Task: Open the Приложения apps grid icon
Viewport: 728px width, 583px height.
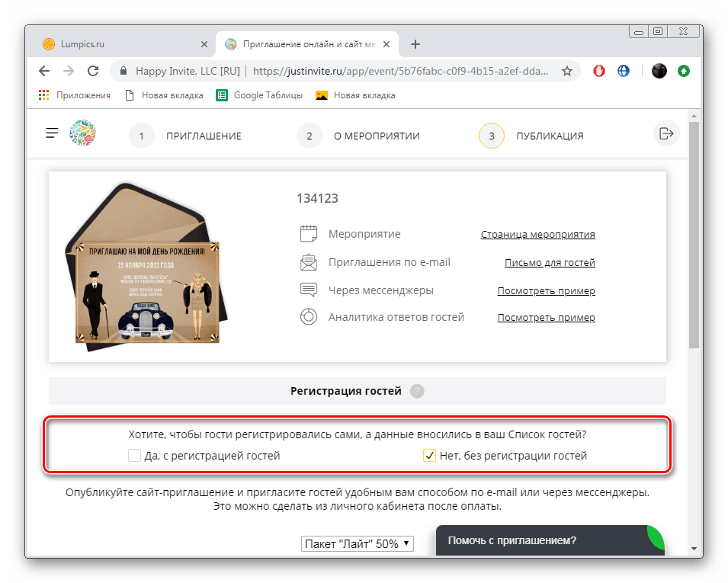Action: point(43,95)
